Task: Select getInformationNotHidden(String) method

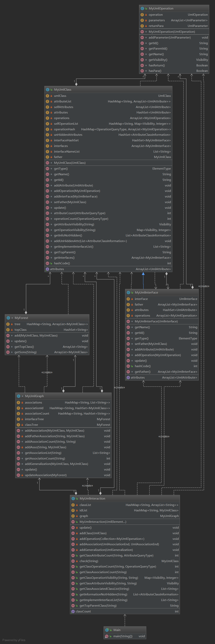Action: point(125,594)
